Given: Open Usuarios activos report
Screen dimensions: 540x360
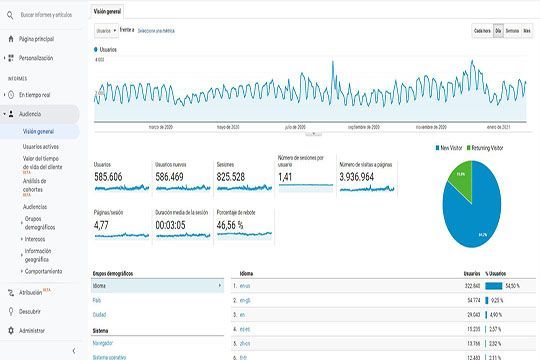Looking at the screenshot, I should 41,147.
